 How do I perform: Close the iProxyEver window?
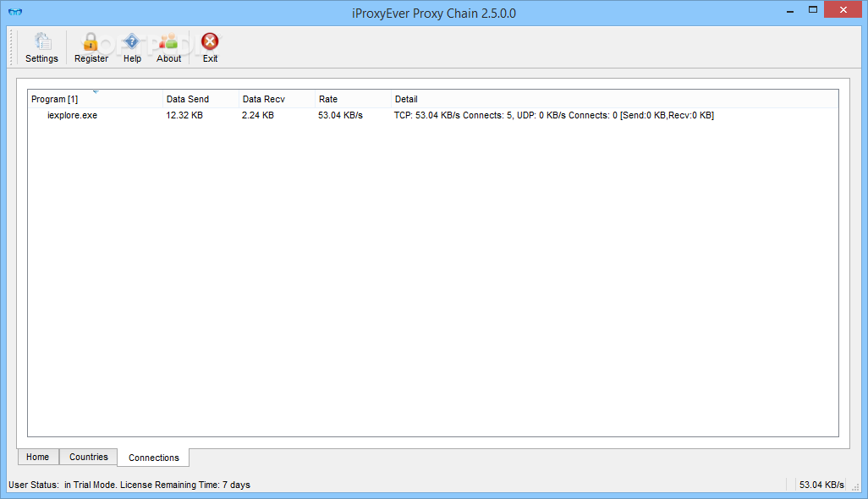click(x=843, y=10)
